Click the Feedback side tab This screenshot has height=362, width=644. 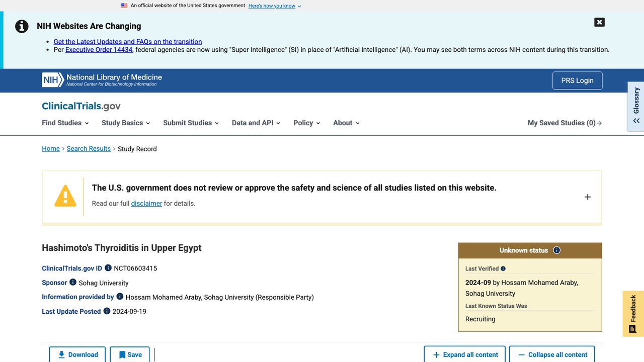tap(633, 313)
